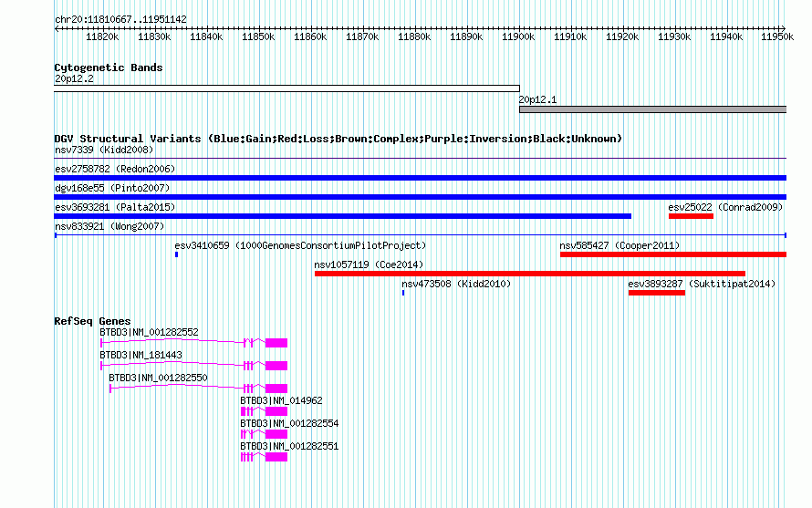Viewport: 812px width, 508px height.
Task: Select the 11860k ruler tick label
Action: click(310, 36)
